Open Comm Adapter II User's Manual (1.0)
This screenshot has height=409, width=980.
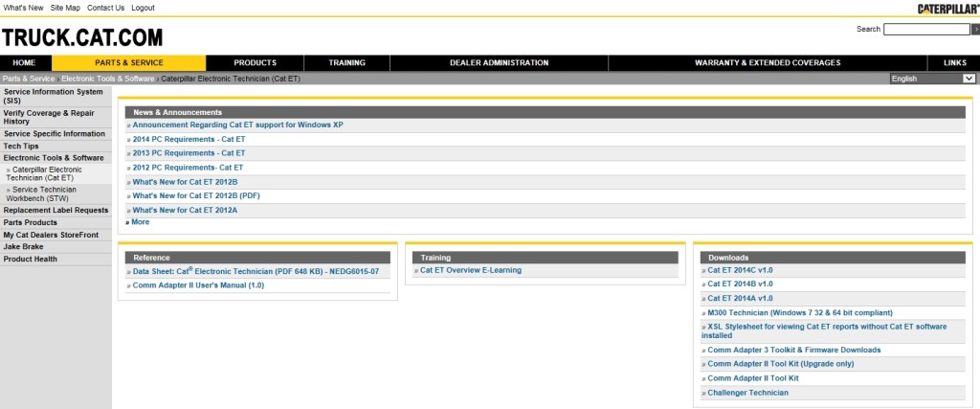point(198,285)
